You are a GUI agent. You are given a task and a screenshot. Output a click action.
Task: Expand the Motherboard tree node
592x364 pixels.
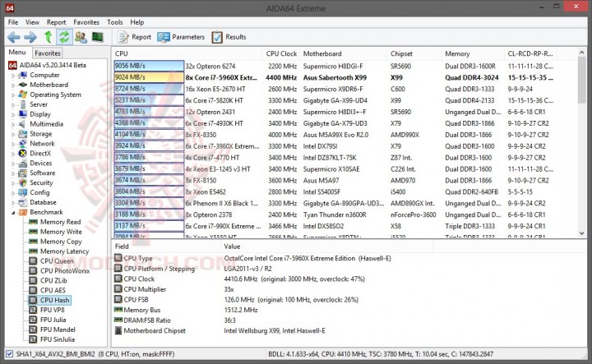pos(13,85)
